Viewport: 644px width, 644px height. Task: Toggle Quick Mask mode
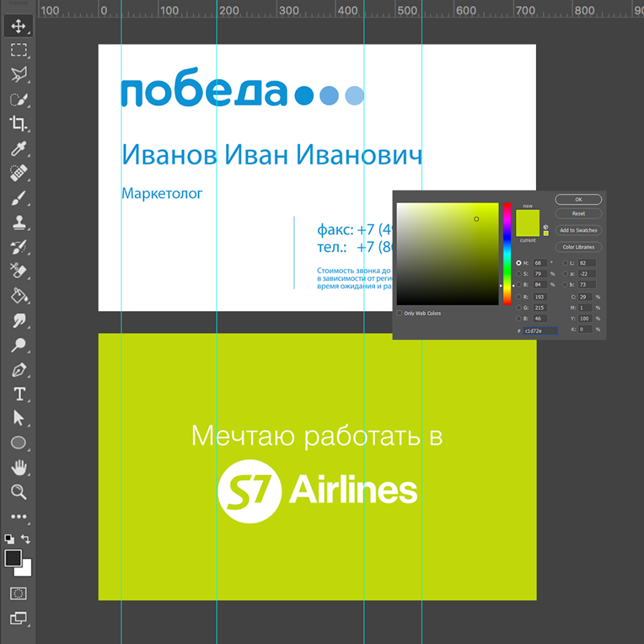click(x=18, y=594)
